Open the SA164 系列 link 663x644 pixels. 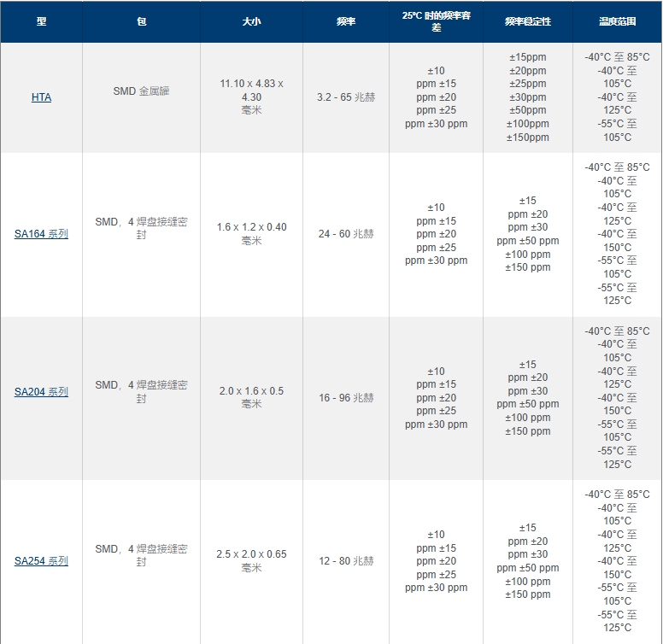coord(41,234)
